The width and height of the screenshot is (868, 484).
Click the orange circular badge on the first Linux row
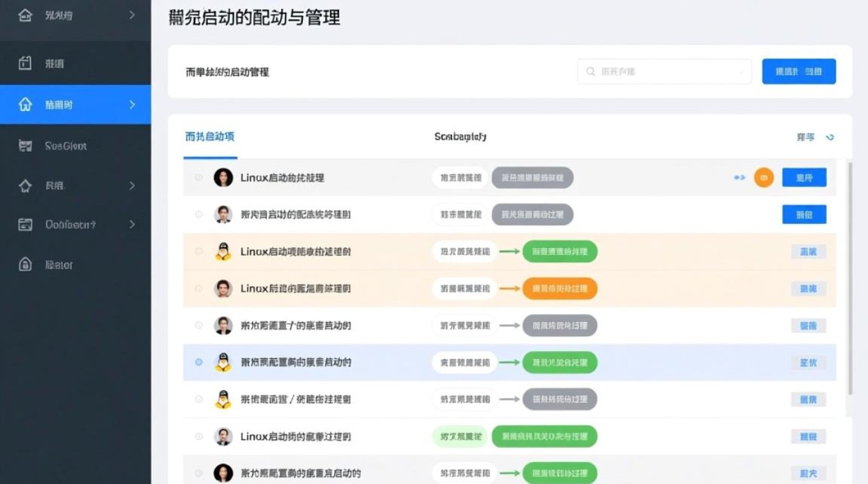point(763,177)
